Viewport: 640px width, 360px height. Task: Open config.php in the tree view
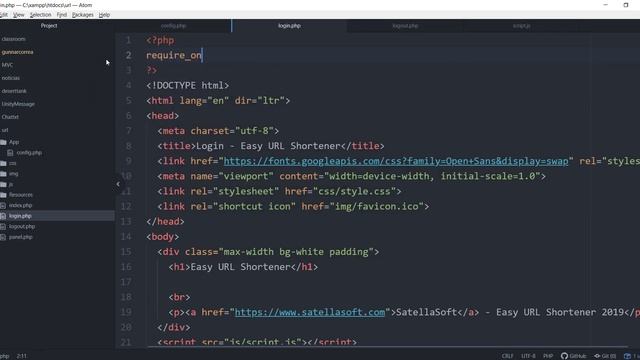[29, 153]
